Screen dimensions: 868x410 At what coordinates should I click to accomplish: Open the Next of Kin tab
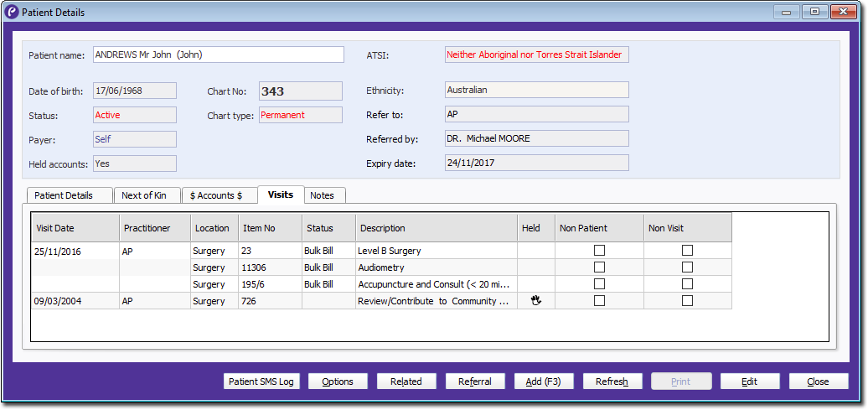[145, 195]
